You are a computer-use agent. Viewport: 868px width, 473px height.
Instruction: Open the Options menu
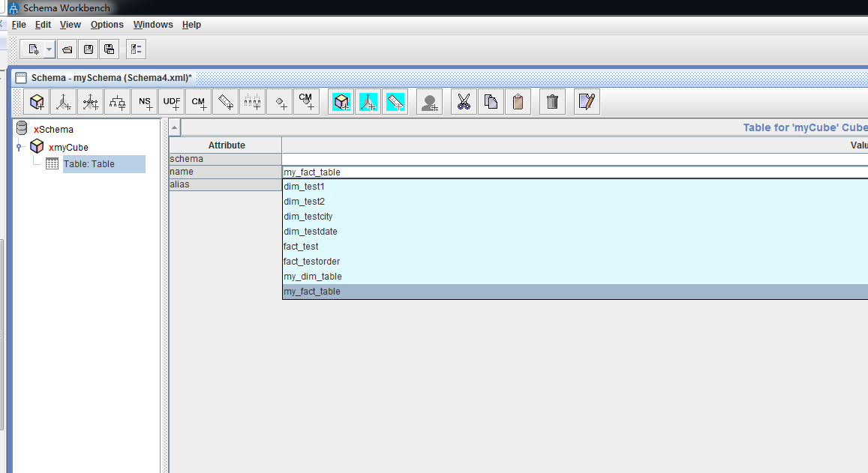[x=107, y=24]
